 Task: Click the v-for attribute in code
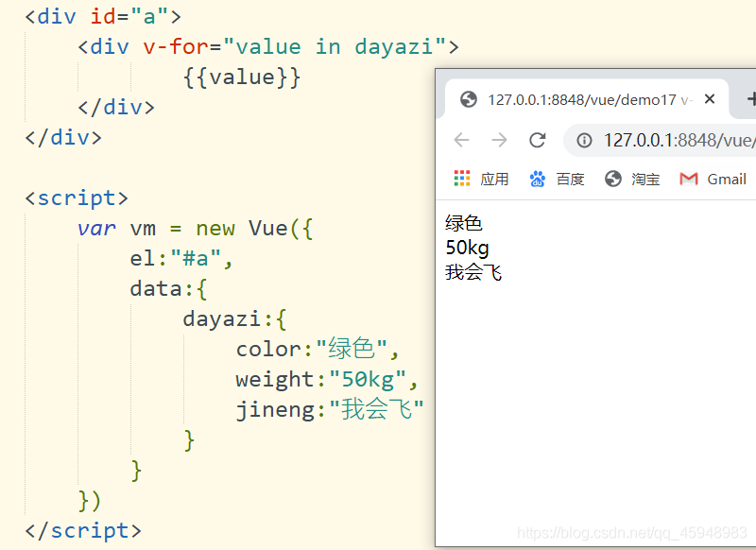coord(176,46)
